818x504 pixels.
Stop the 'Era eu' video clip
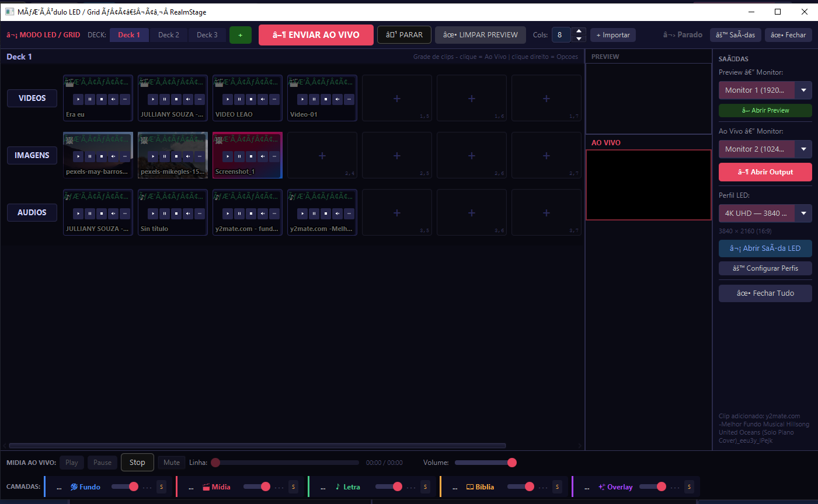pos(102,99)
